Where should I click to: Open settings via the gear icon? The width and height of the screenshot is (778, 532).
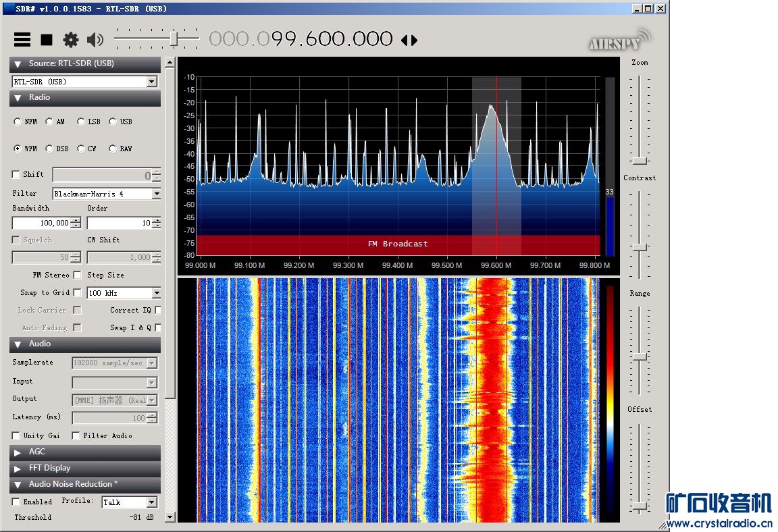coord(71,40)
